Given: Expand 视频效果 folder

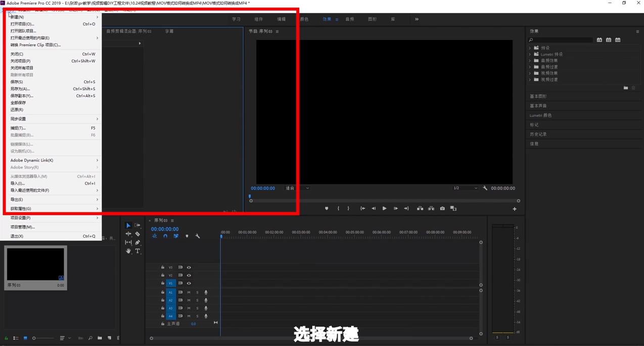Looking at the screenshot, I should [x=530, y=73].
